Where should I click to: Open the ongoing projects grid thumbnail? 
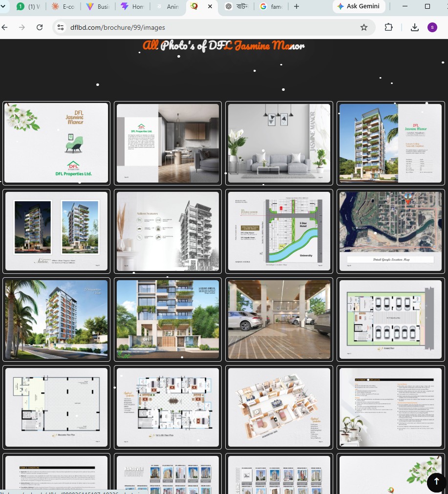(279, 473)
